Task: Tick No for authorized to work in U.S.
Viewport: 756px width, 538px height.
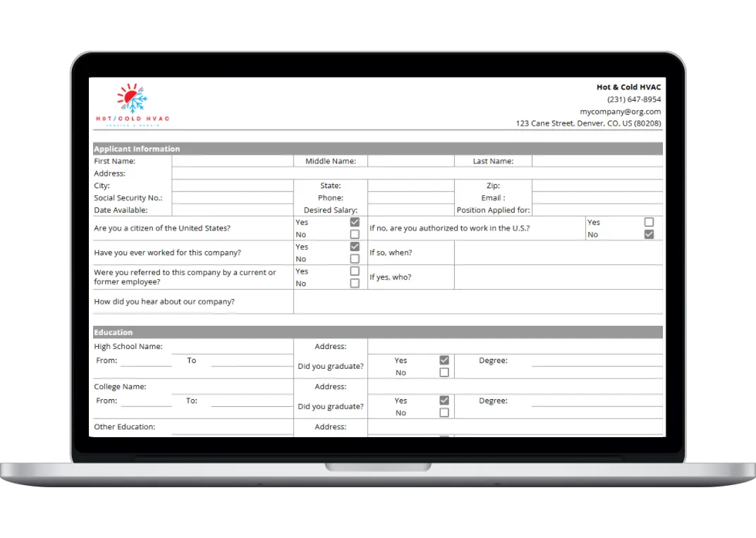Action: coord(649,235)
